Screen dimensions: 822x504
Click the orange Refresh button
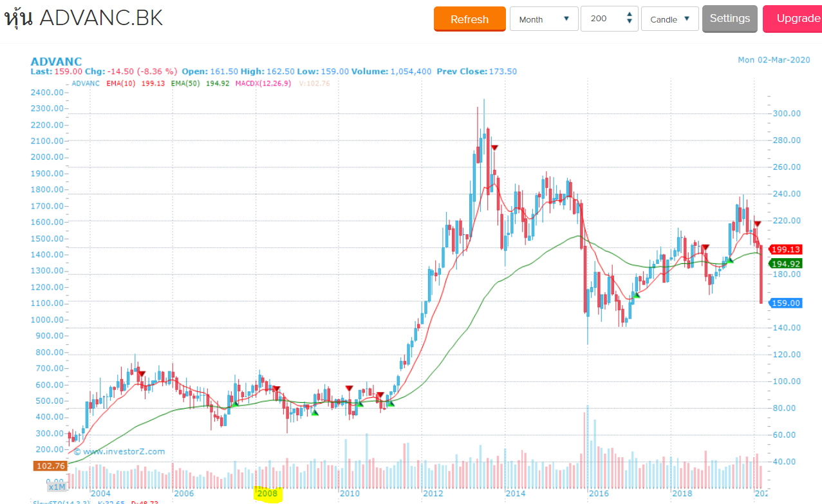click(x=470, y=19)
